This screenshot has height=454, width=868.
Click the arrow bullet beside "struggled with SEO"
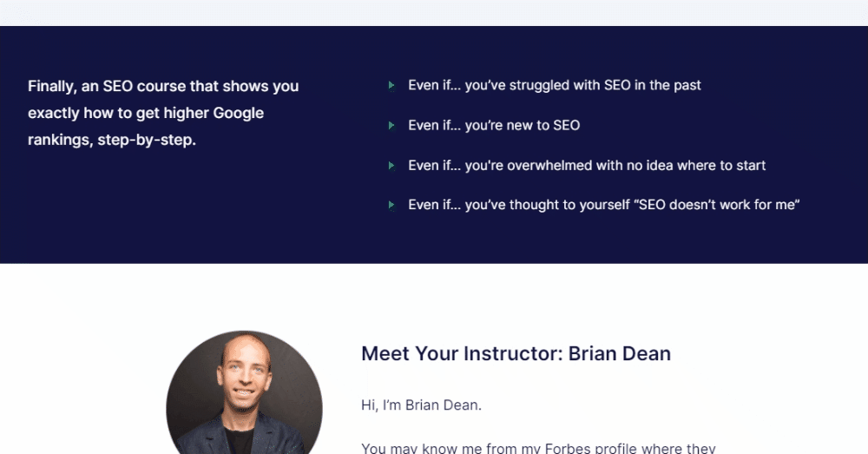(391, 85)
